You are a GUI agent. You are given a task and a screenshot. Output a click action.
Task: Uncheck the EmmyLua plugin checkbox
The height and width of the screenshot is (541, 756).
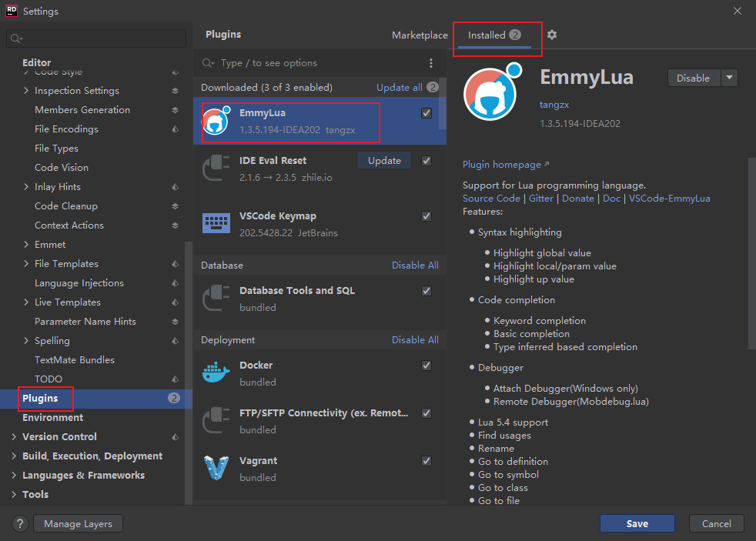click(427, 113)
